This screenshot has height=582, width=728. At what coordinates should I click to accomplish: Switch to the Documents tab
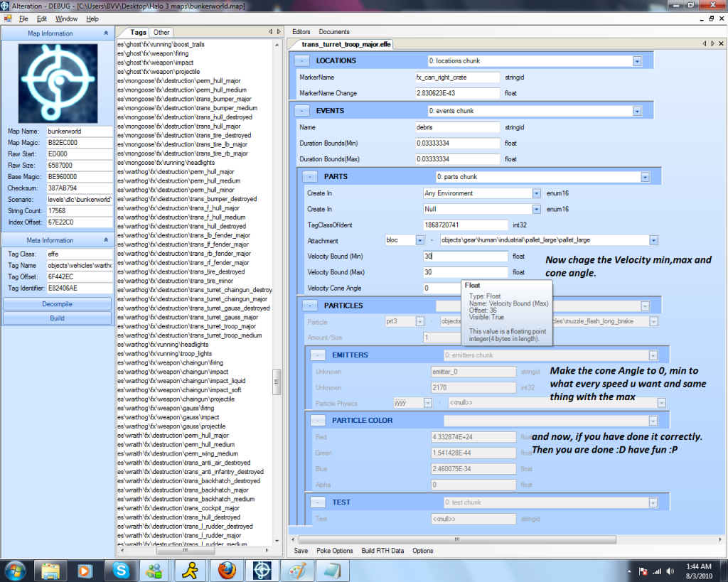click(x=334, y=31)
